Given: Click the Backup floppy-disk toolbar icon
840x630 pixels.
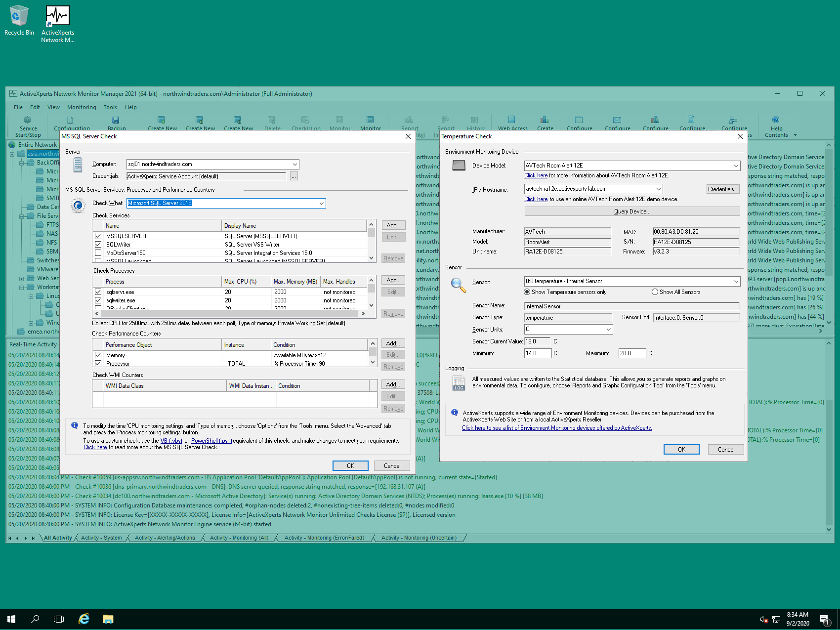Looking at the screenshot, I should pos(116,120).
